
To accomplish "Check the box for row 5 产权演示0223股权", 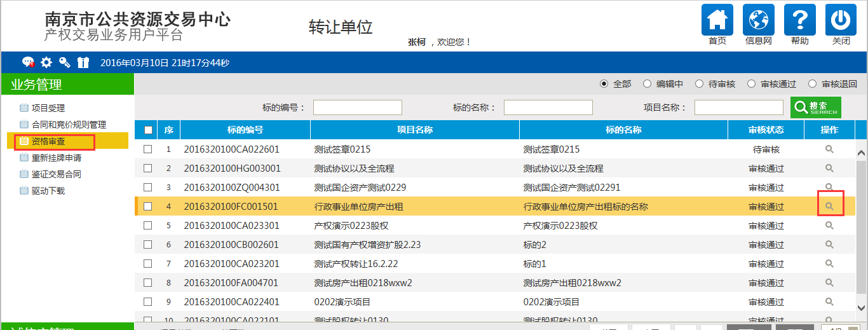I will click(148, 226).
